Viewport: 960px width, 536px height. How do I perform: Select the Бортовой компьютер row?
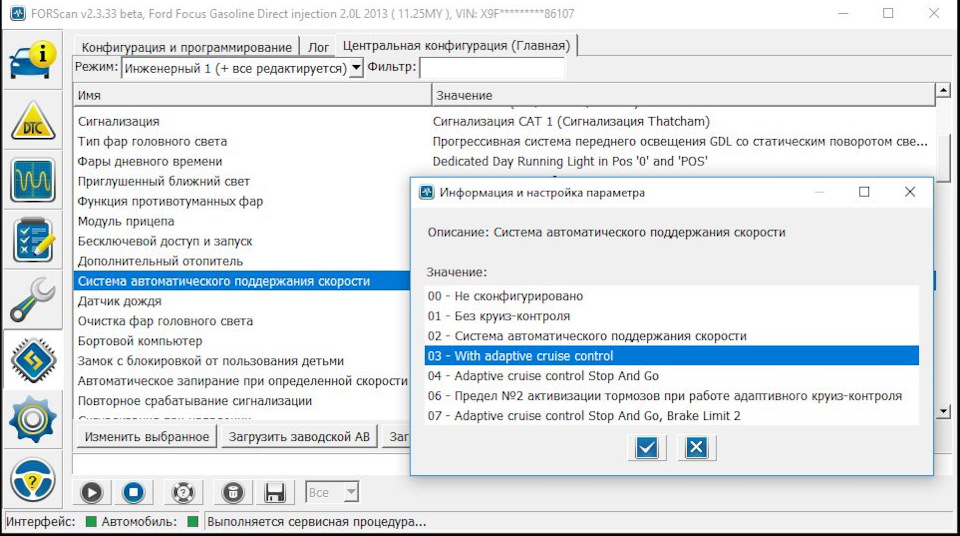coord(242,341)
